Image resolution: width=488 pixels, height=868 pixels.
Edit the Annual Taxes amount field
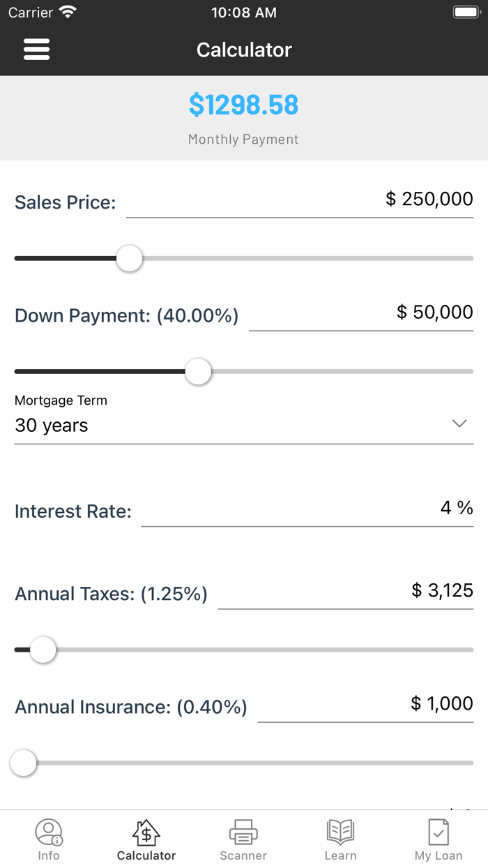pyautogui.click(x=346, y=592)
